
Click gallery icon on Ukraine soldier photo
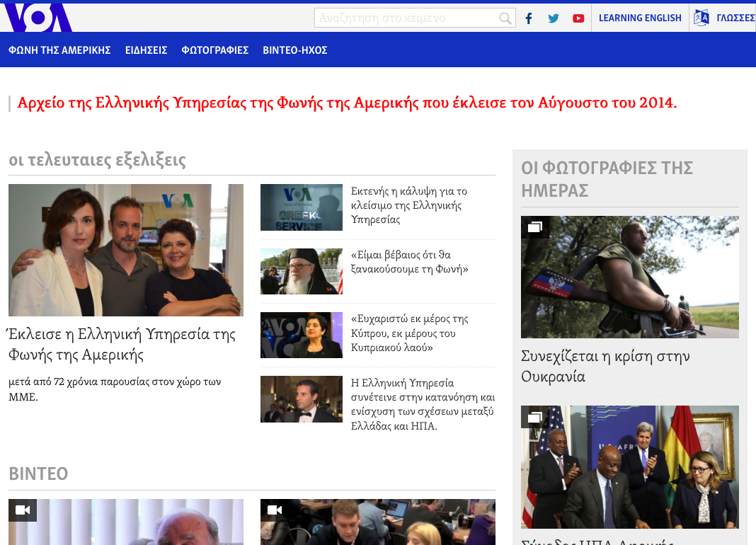click(535, 227)
